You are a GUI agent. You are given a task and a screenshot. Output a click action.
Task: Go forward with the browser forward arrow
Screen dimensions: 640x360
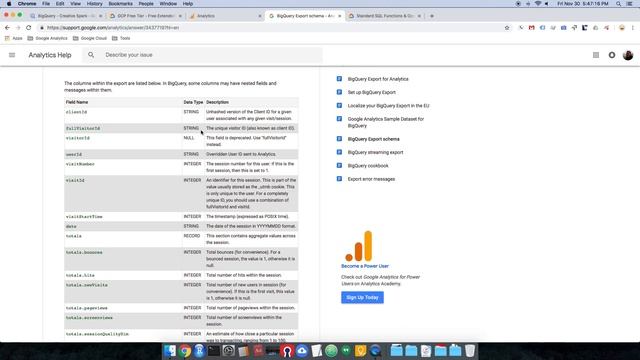click(18, 28)
